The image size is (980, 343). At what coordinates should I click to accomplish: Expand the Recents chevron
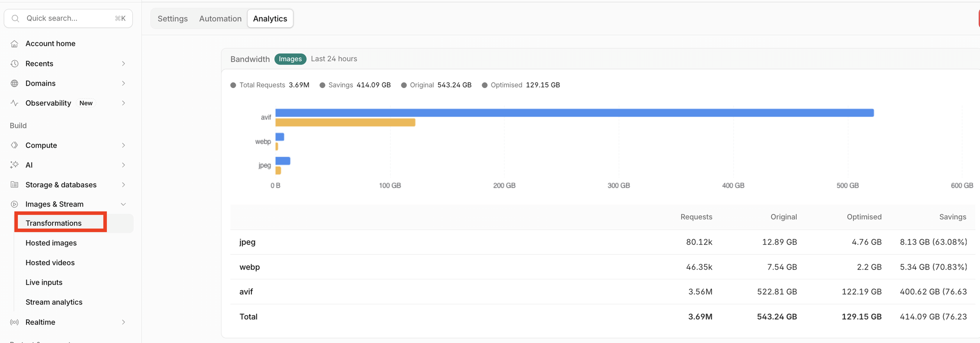pyautogui.click(x=123, y=64)
